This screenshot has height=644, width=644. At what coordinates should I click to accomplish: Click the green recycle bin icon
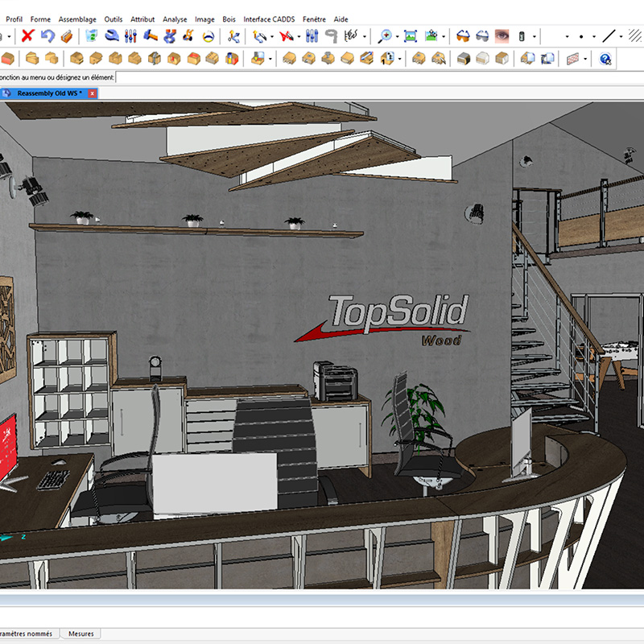pos(92,36)
